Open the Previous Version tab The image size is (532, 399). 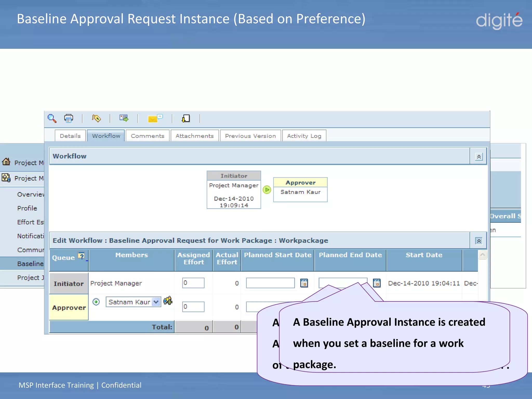(250, 136)
